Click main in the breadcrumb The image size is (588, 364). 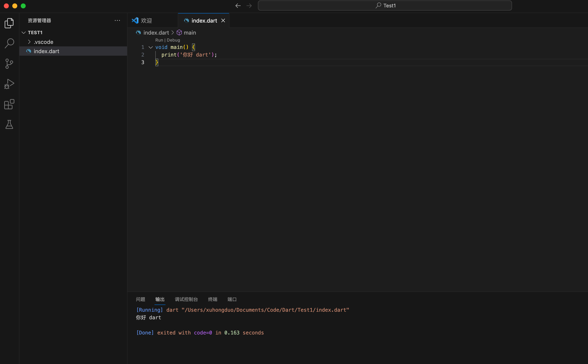click(x=190, y=32)
